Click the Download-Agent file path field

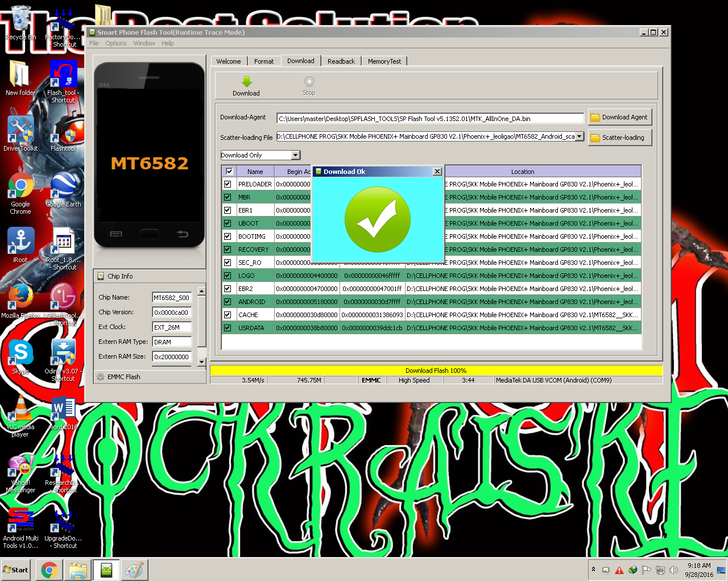click(430, 119)
